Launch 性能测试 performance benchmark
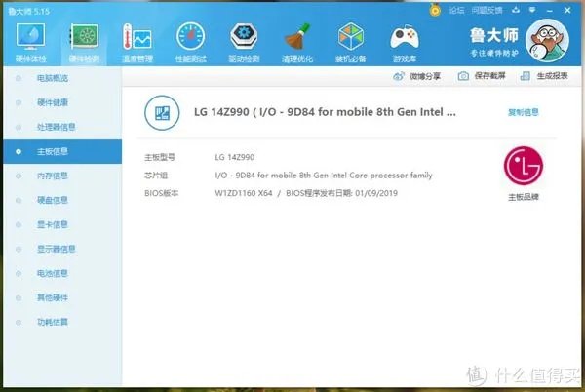 [x=191, y=36]
